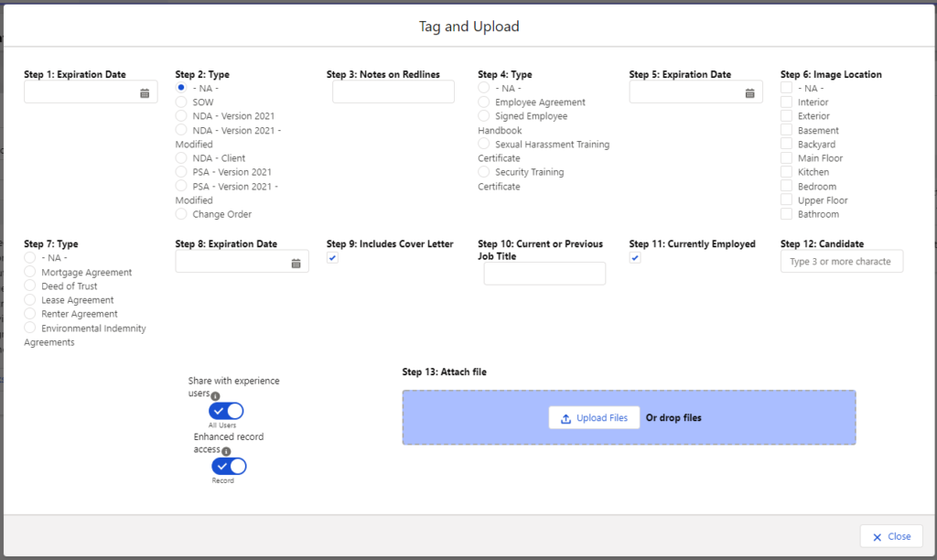Click the Upload Files button
Screen dimensions: 937x560
pyautogui.click(x=593, y=417)
